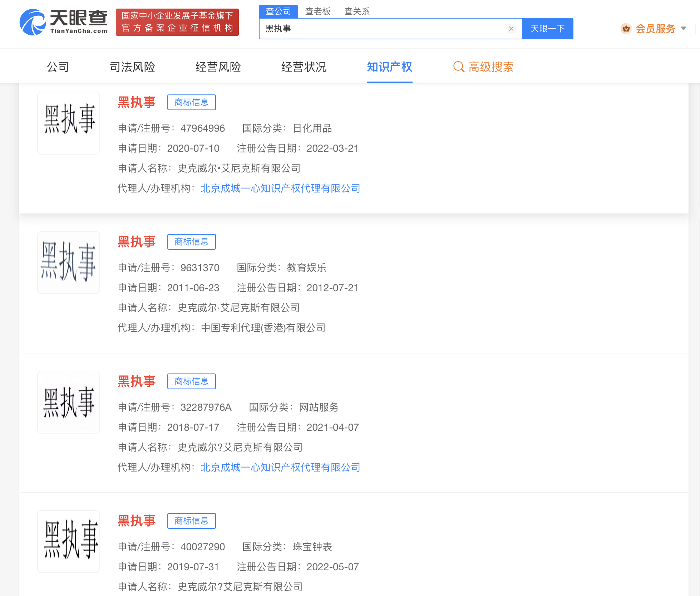The image size is (700, 596).
Task: Open 黑执事 title in the 教育娱乐 entry
Action: [137, 242]
